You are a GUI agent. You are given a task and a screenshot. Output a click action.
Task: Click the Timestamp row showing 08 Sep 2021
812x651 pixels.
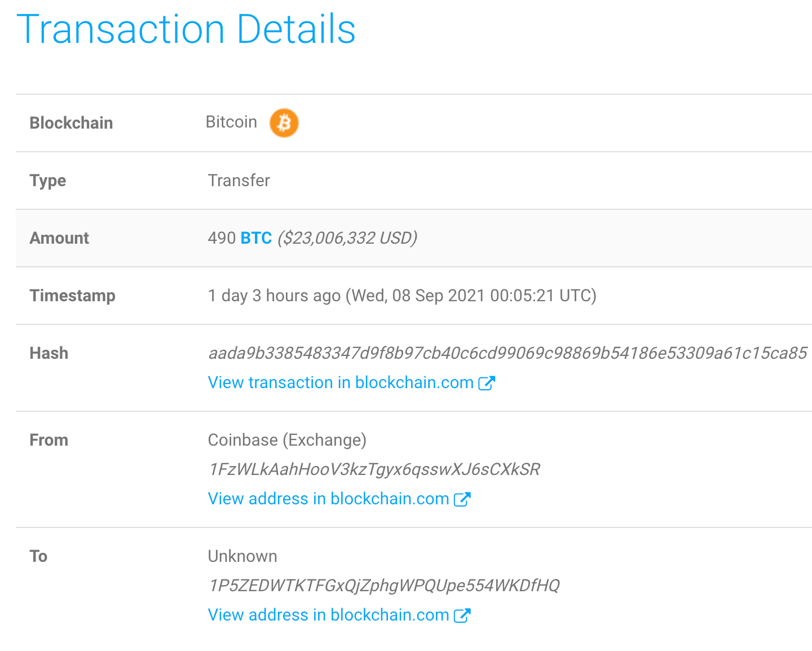pos(402,296)
